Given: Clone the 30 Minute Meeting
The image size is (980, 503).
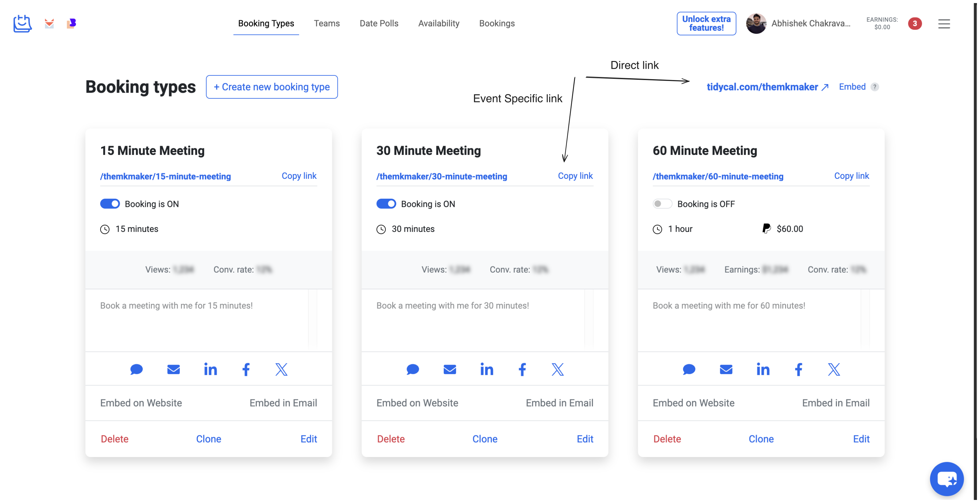Looking at the screenshot, I should pos(485,439).
